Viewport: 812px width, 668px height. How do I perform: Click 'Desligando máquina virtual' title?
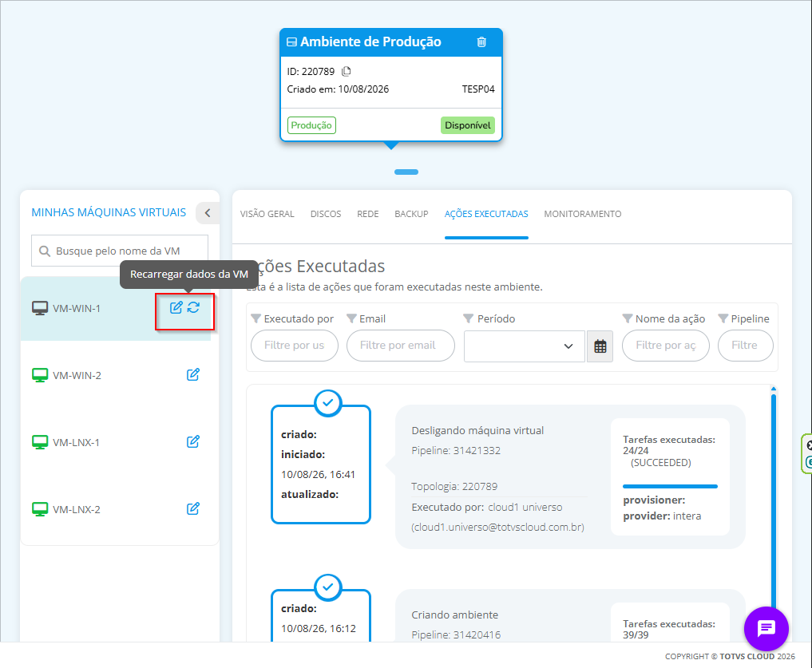(x=477, y=430)
